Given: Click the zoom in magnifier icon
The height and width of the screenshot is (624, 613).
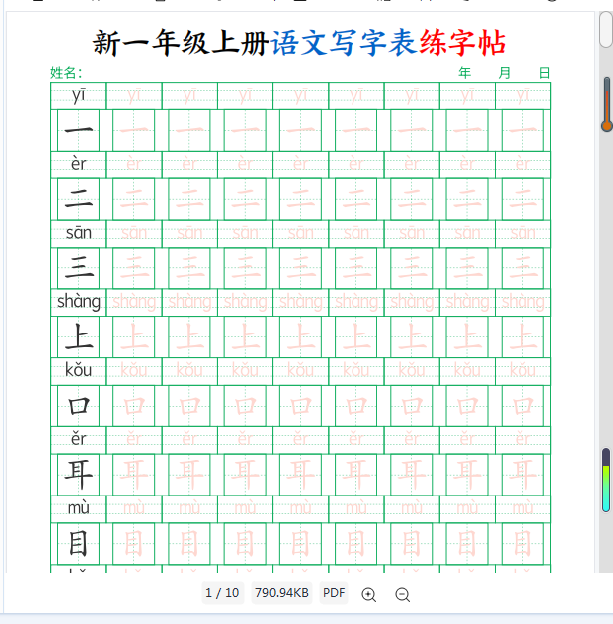Looking at the screenshot, I should coord(369,595).
